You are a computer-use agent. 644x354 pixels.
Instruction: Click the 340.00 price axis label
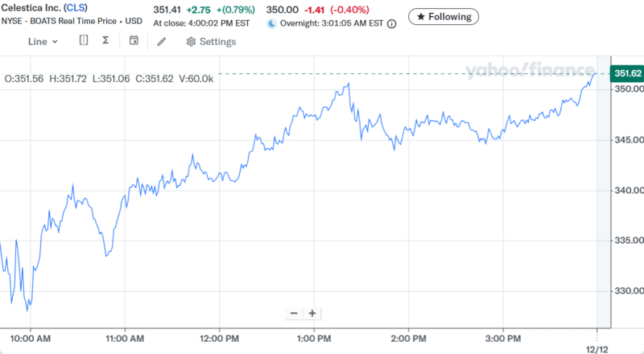coord(628,191)
